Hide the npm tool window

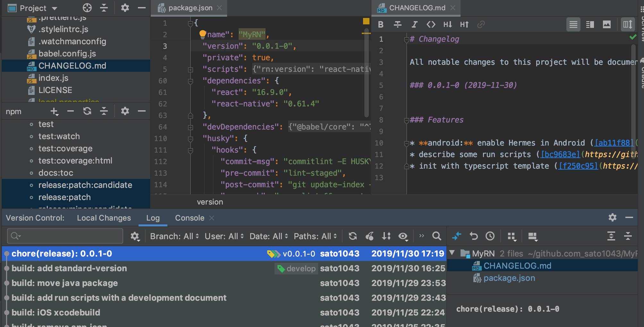point(141,111)
